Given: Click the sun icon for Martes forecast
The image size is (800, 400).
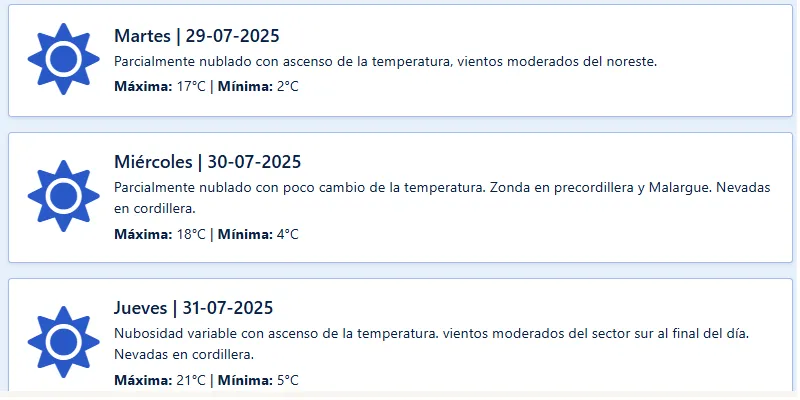Looking at the screenshot, I should [x=63, y=60].
